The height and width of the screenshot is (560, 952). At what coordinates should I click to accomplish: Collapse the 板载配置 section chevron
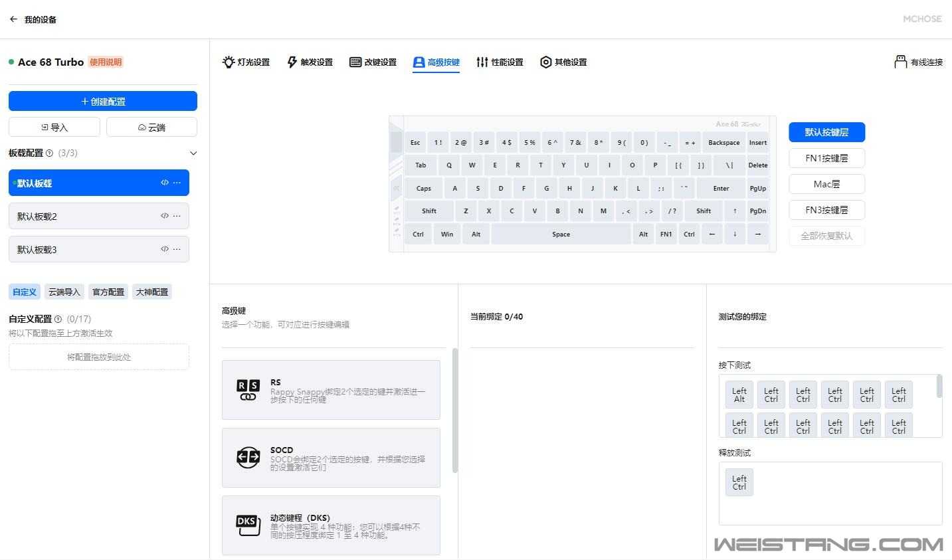pyautogui.click(x=193, y=153)
